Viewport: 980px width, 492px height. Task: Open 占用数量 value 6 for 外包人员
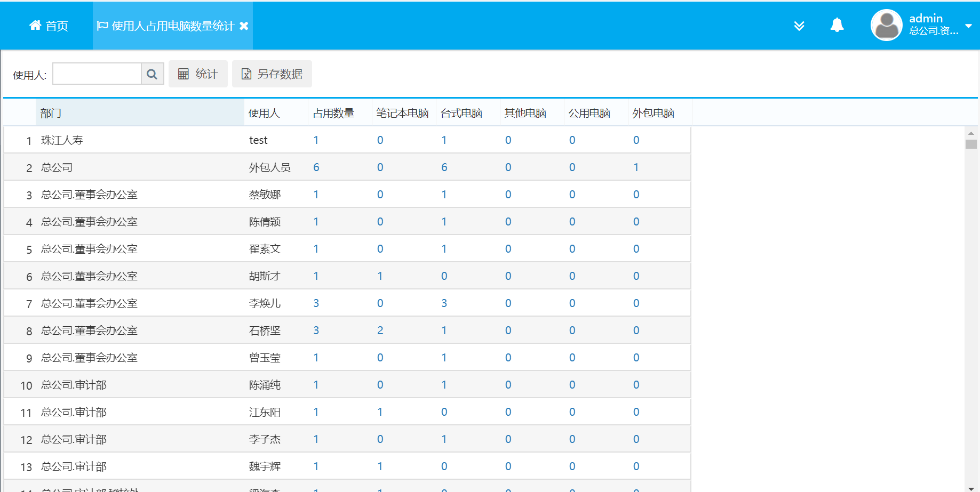pos(316,167)
